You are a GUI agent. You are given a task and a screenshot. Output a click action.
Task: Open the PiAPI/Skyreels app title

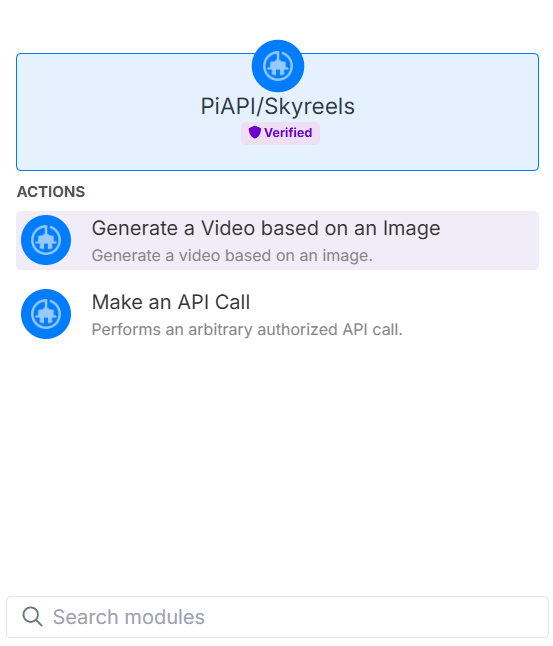click(x=277, y=106)
